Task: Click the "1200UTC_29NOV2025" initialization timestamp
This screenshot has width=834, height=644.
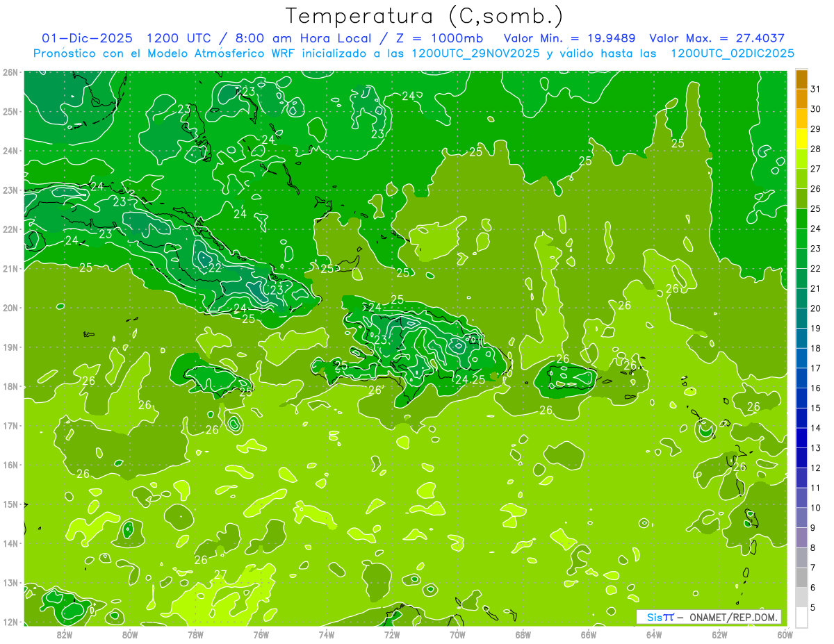Action: [477, 53]
